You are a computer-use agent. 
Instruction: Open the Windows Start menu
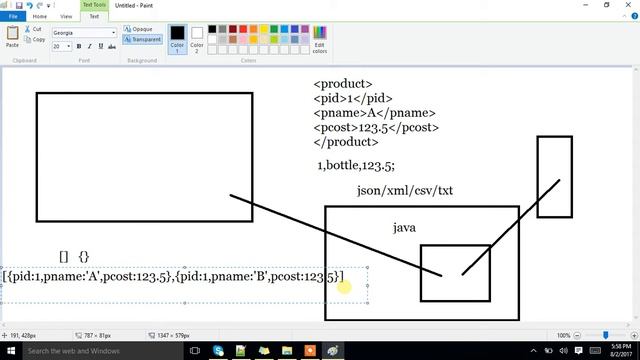tap(11, 351)
